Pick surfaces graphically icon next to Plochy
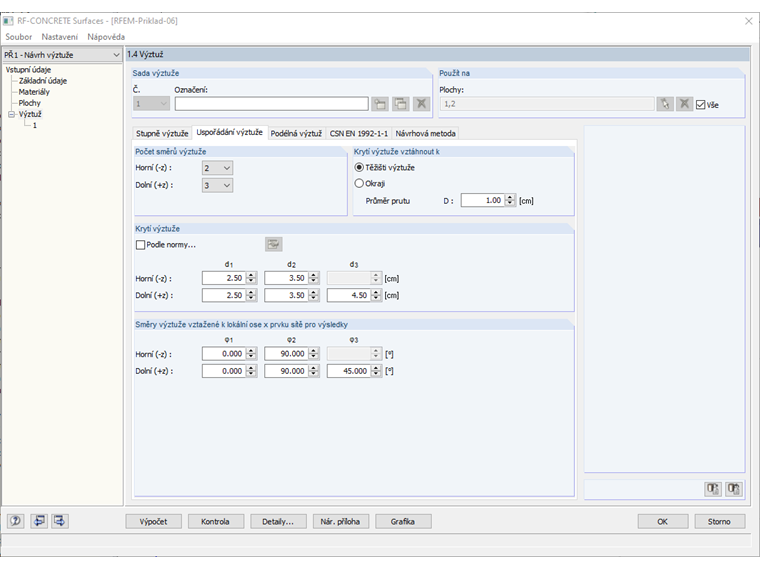The image size is (760, 570). pos(665,104)
